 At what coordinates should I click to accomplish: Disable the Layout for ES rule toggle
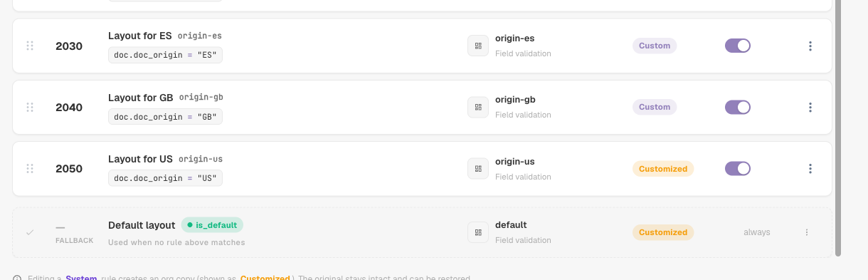point(738,46)
